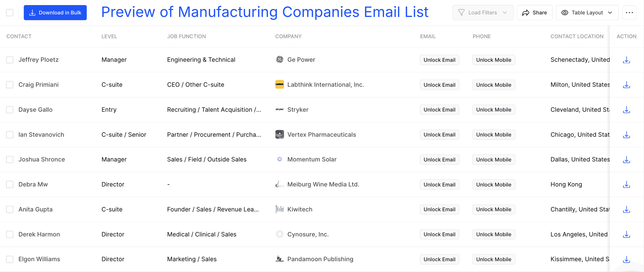The image size is (644, 272).
Task: Click the download icon on Dayse Gallo's row
Action: [x=627, y=109]
